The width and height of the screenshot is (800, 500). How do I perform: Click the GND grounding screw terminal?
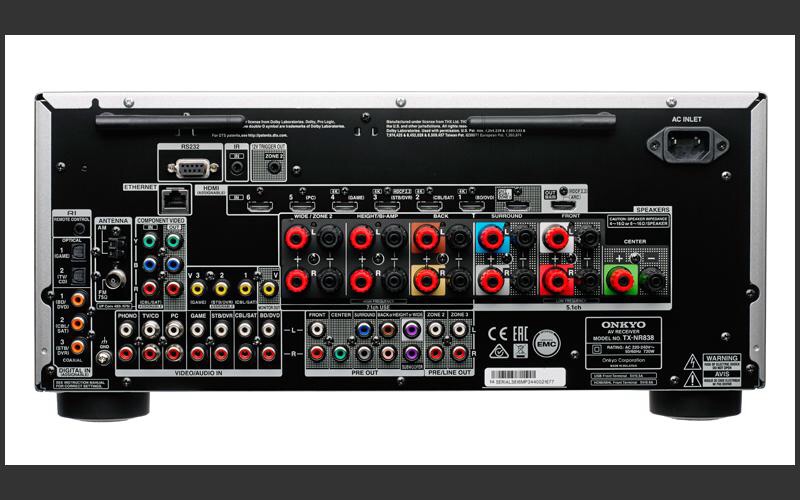[x=105, y=358]
